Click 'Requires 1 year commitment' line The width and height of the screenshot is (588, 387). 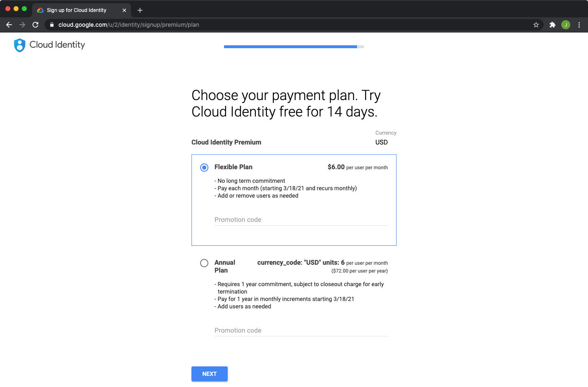[299, 288]
